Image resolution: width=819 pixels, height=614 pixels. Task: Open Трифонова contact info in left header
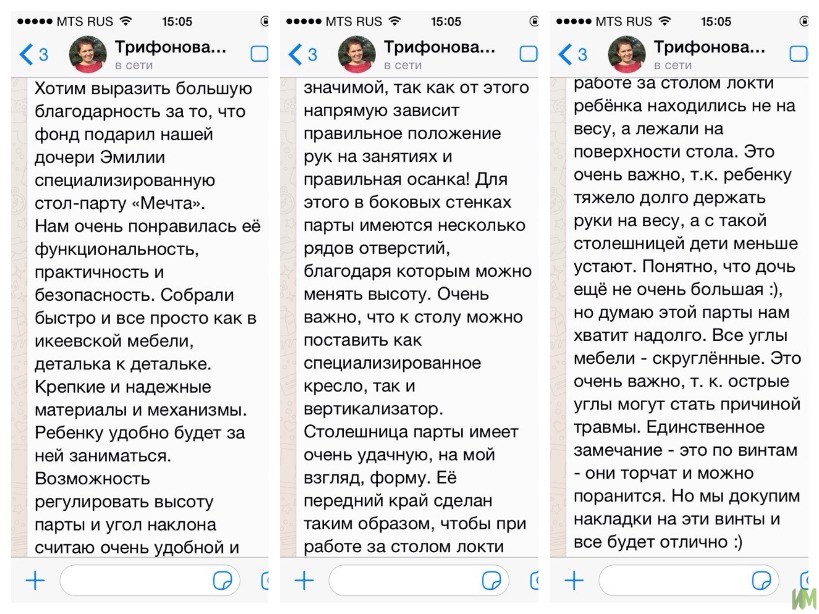(171, 47)
